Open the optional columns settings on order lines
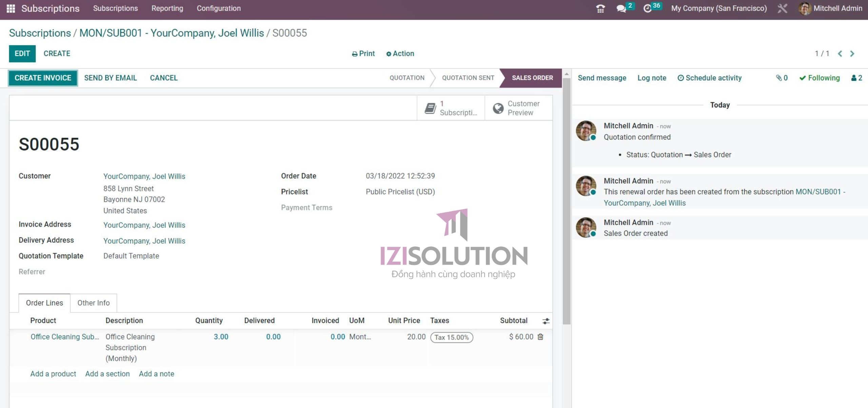The height and width of the screenshot is (408, 868). pos(546,321)
